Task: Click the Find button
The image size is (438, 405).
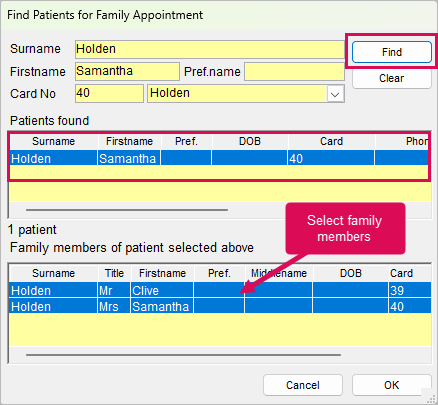Action: click(x=392, y=52)
